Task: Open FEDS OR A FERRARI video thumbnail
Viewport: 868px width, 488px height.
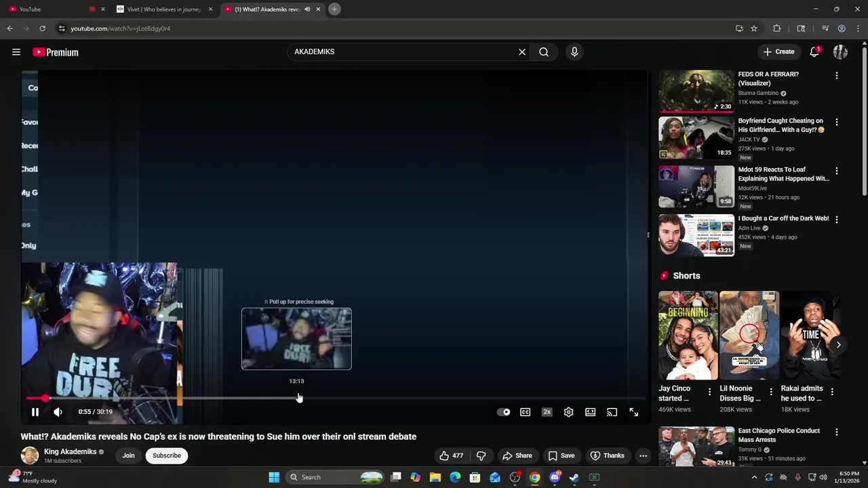Action: tap(696, 91)
